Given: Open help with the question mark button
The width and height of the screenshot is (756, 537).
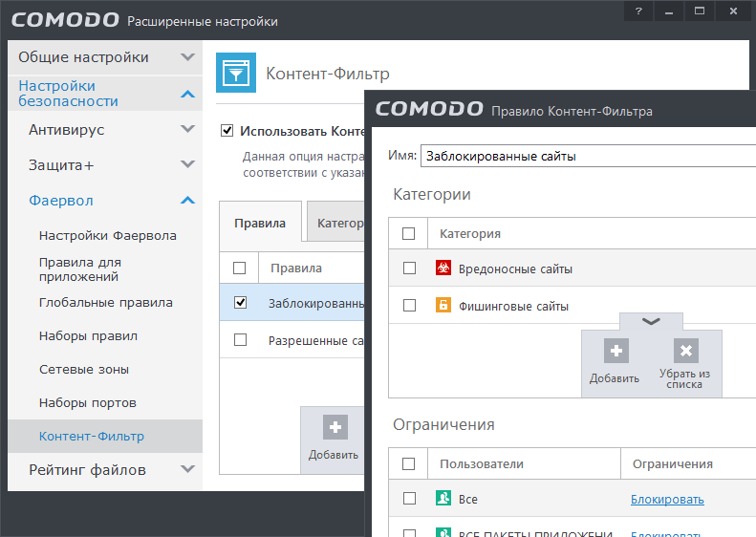Looking at the screenshot, I should [638, 11].
